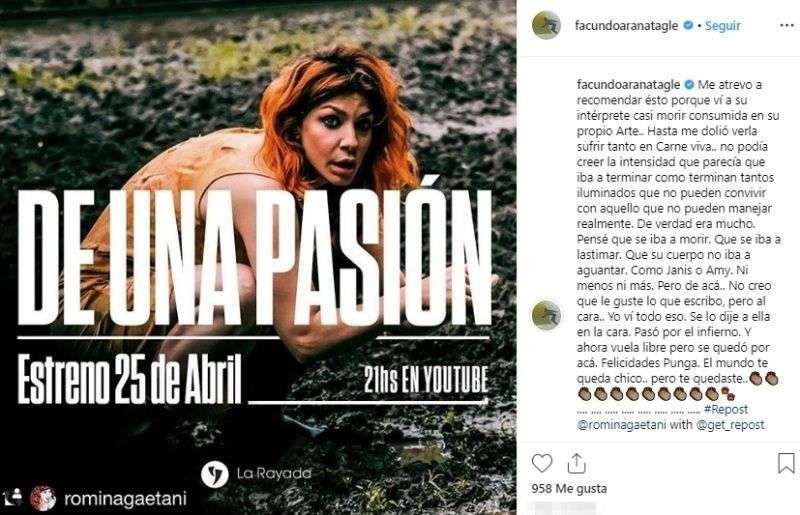Open the facundoaranatagle username in the header
This screenshot has height=515, width=800.
coord(627,26)
